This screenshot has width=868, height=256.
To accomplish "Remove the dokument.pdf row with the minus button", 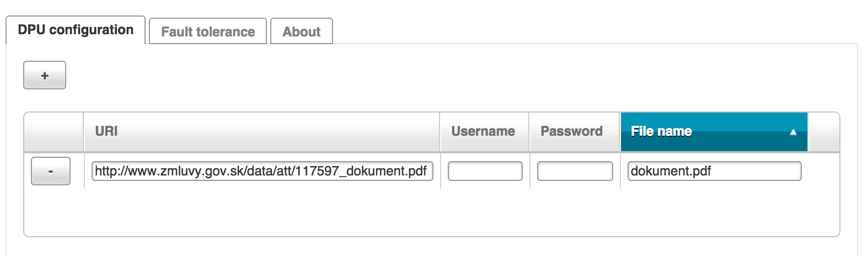I will coord(51,171).
